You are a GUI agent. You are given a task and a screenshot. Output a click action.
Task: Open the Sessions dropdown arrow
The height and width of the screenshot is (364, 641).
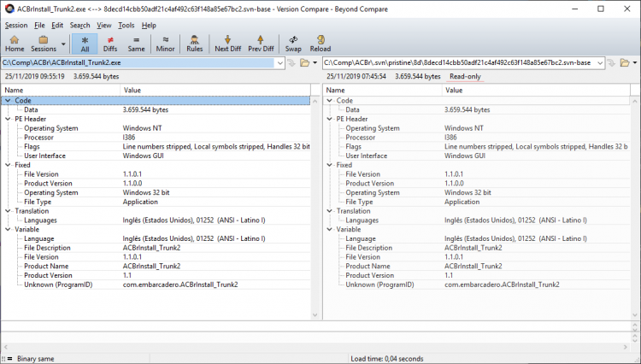(63, 44)
